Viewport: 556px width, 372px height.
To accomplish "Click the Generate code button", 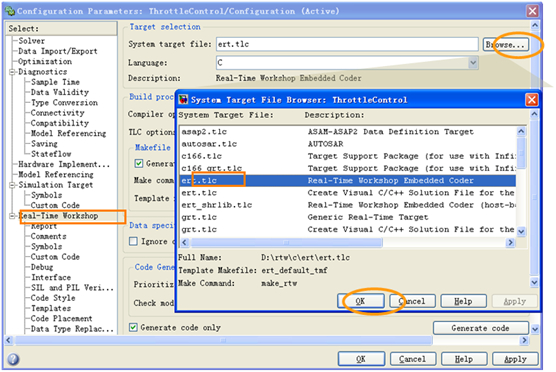I will (480, 328).
